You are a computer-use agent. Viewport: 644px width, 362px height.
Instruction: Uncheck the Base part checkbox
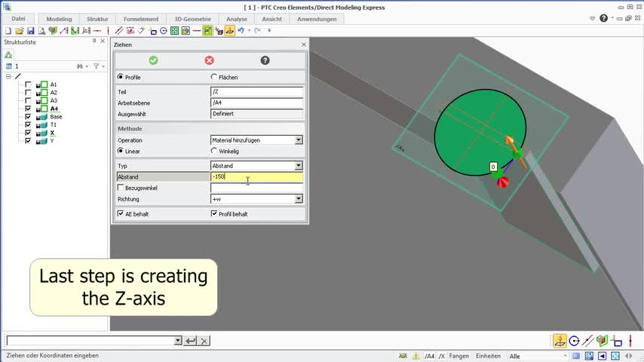click(x=28, y=117)
